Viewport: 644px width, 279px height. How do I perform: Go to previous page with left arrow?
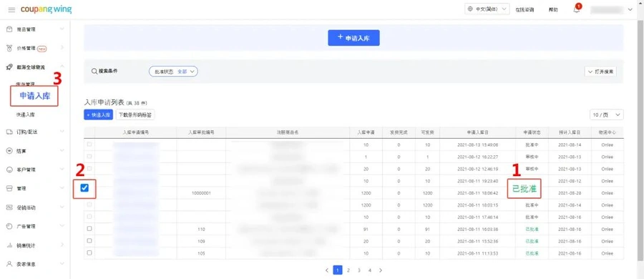click(327, 270)
